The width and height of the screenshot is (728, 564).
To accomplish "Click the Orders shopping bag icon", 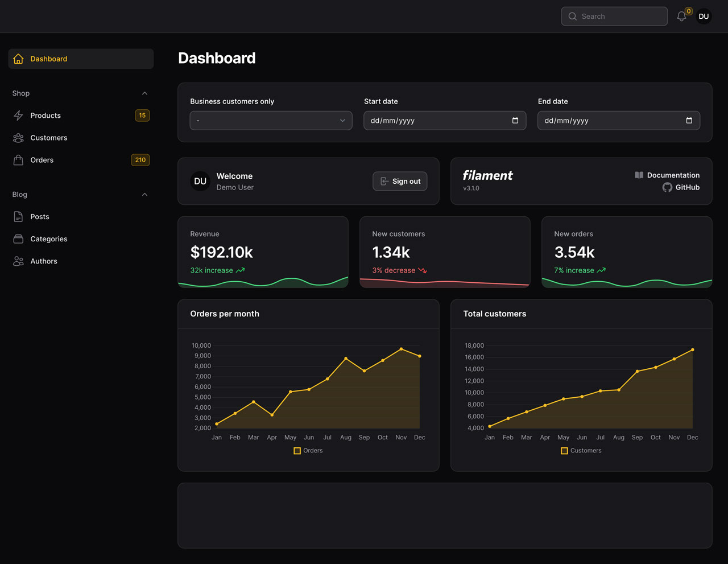I will 18,160.
